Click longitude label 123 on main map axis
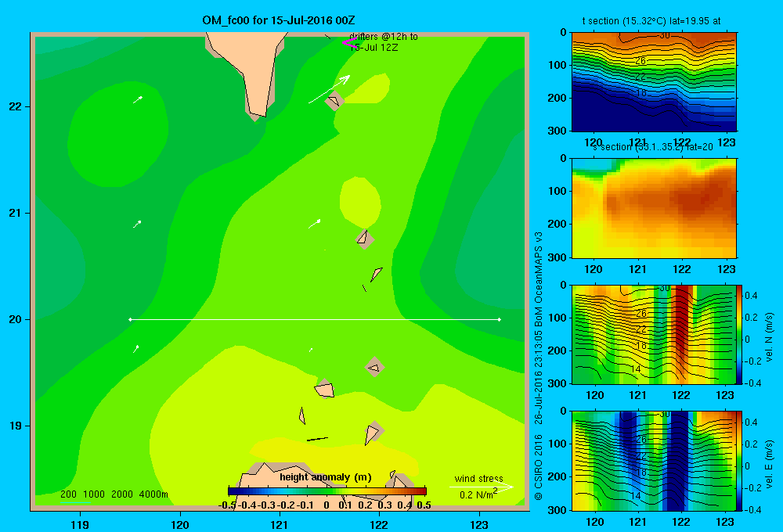The width and height of the screenshot is (783, 532). 479,524
